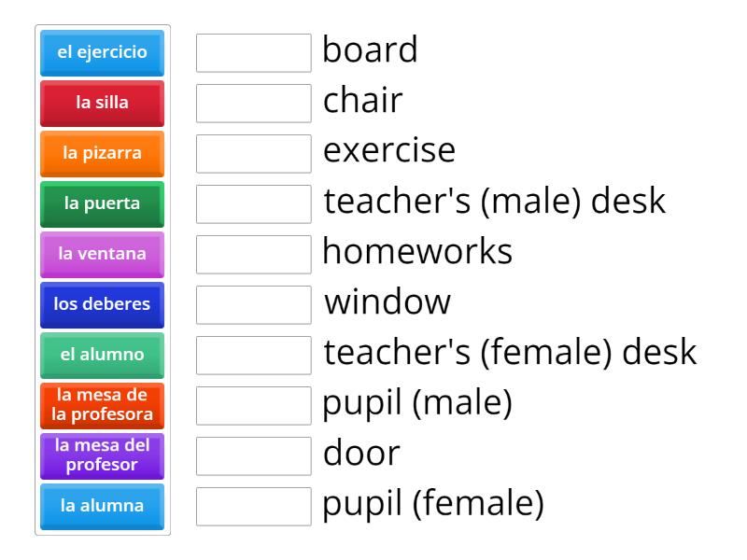Click the box beside "teacher's (female) desk"

point(254,356)
